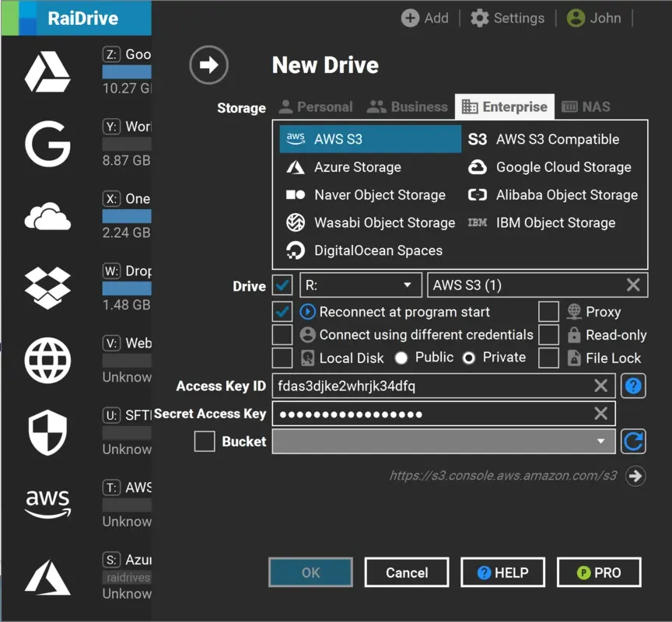Open the PRO upgrade dialog
The image size is (672, 622).
[x=599, y=571]
